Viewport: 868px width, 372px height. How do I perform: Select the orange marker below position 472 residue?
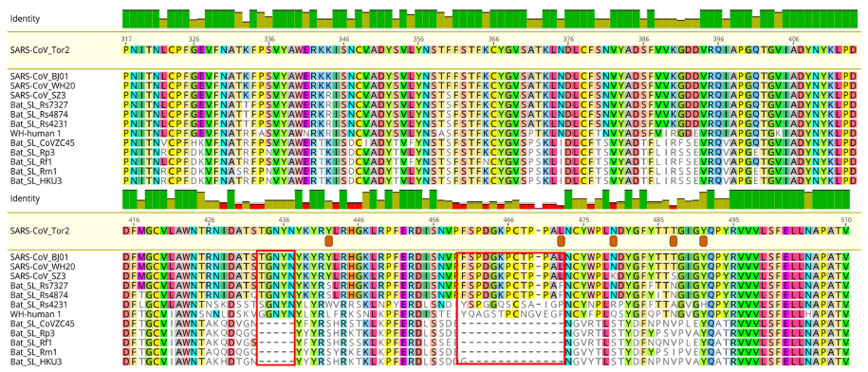coord(561,241)
